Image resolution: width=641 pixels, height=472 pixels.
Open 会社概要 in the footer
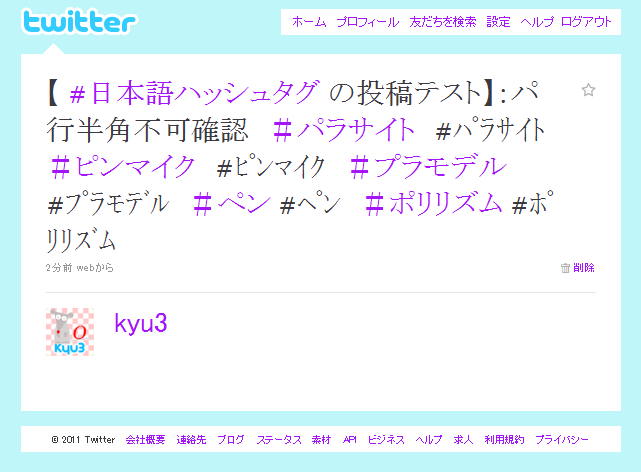coord(146,440)
